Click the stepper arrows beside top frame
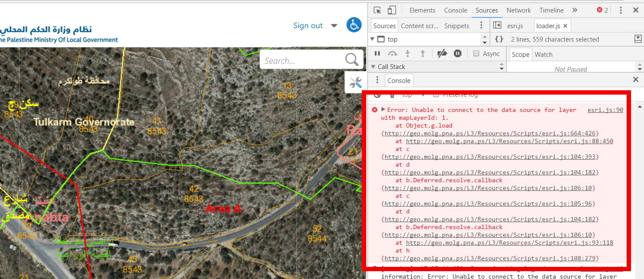The image size is (644, 279). coord(485,39)
